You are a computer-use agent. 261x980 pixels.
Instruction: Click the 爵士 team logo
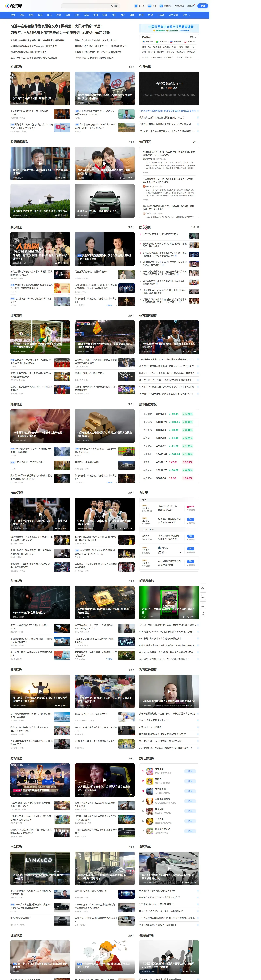(160, 552)
